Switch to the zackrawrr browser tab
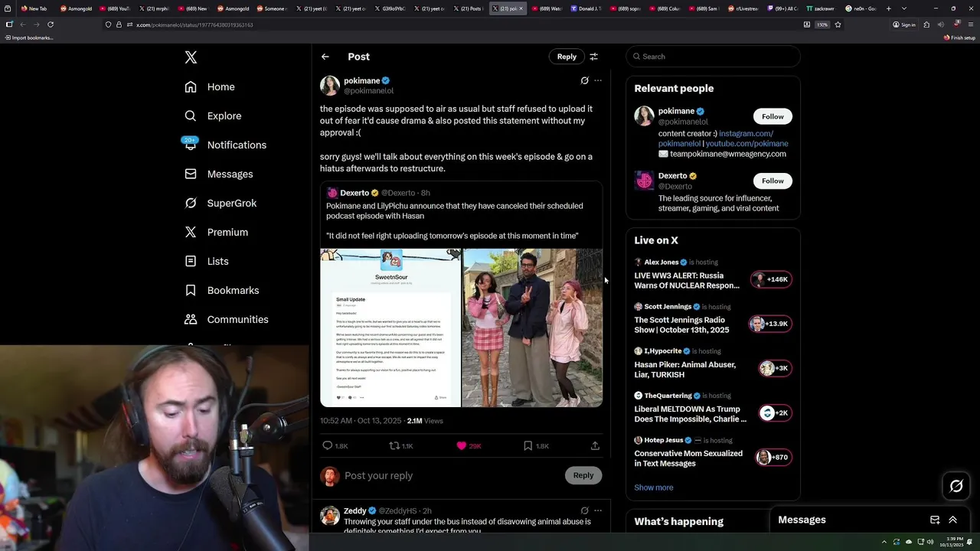The width and height of the screenshot is (980, 551). 821,8
